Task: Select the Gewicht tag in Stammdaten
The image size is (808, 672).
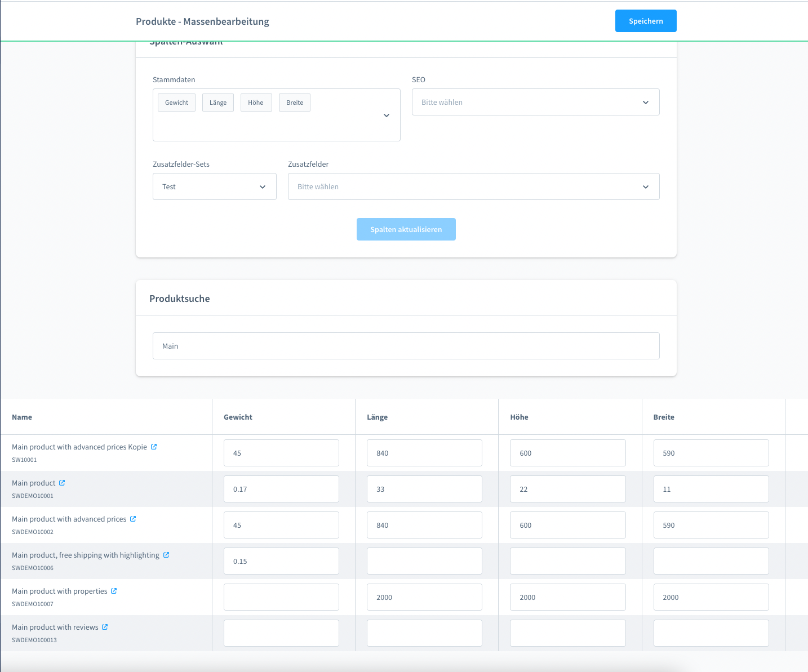Action: tap(176, 103)
